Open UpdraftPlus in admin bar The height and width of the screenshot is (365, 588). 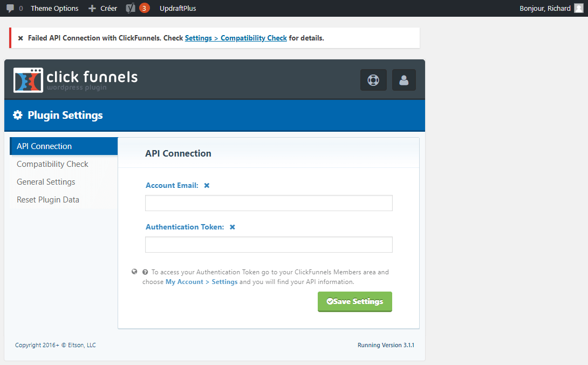tap(178, 8)
